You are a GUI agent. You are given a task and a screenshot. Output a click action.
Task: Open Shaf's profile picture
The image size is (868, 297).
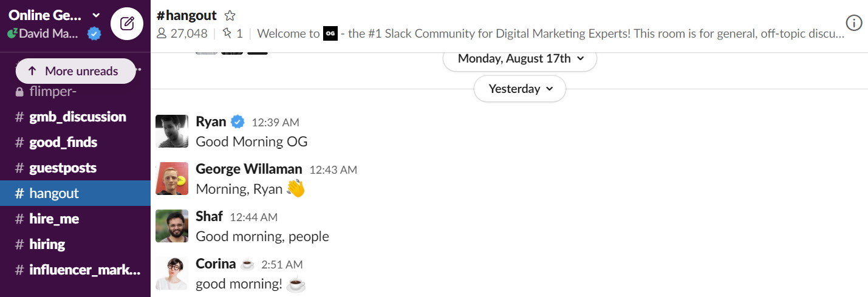point(172,226)
